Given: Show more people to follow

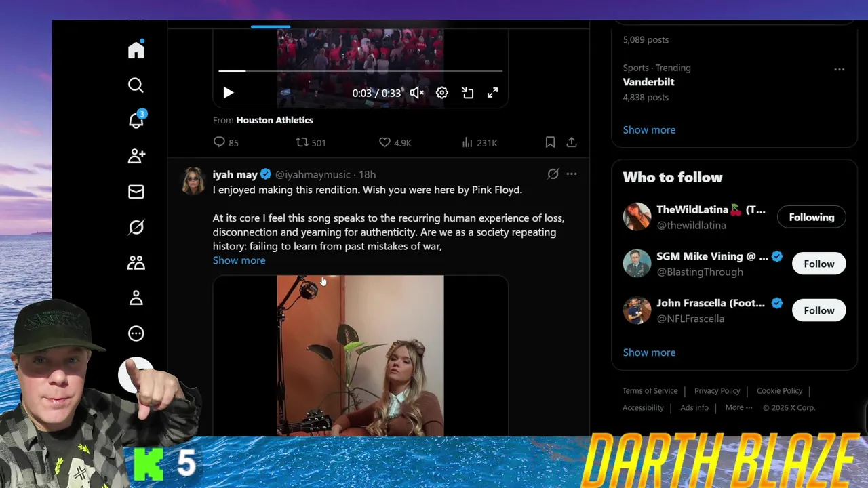Looking at the screenshot, I should (649, 352).
